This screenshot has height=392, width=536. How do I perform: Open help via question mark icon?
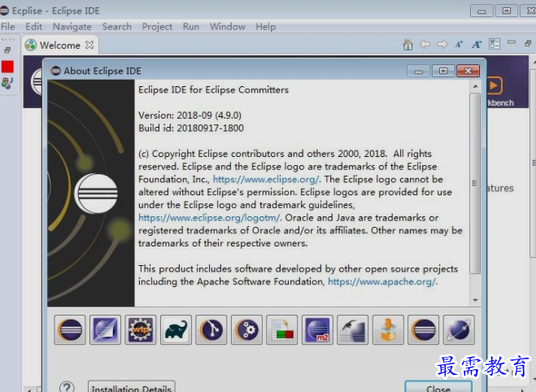click(67, 387)
